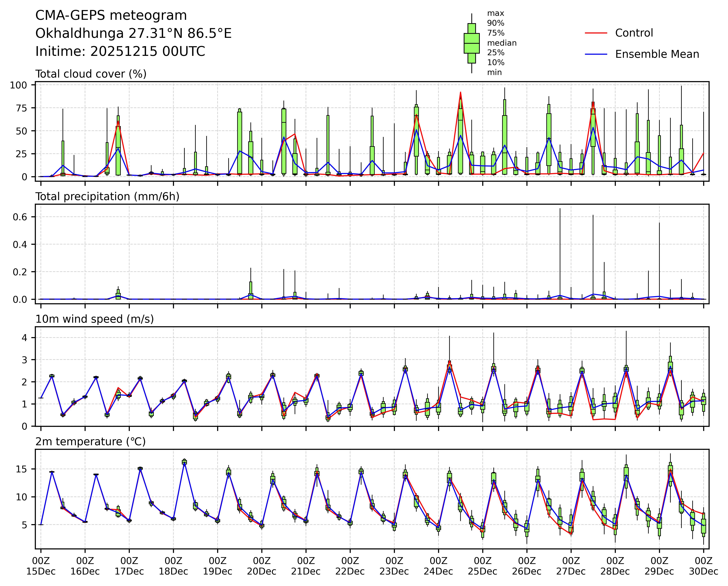This screenshot has width=728, height=586.
Task: Click the 0.6 tick on precipitation axis
Action: 20,217
